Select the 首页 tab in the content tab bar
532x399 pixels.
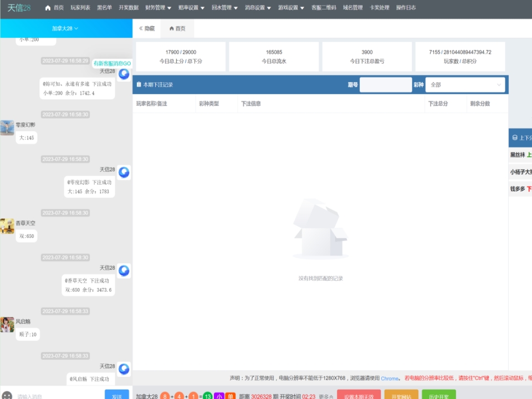click(177, 28)
